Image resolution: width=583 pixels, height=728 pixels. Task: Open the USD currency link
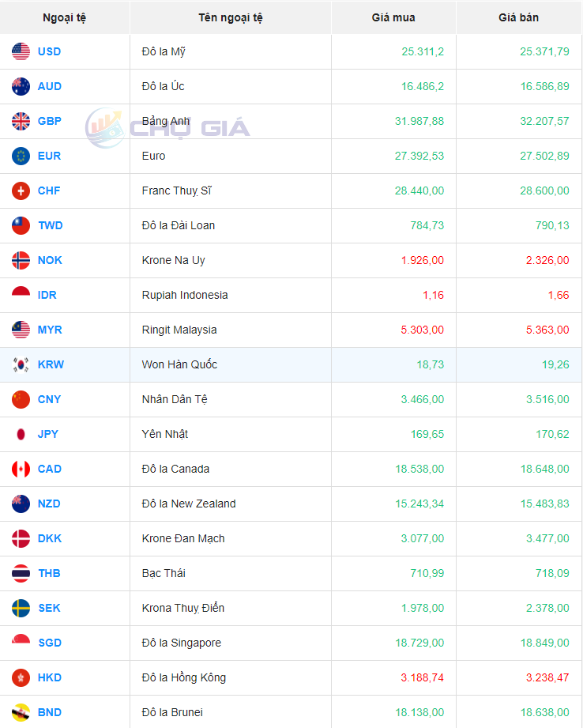pyautogui.click(x=49, y=52)
